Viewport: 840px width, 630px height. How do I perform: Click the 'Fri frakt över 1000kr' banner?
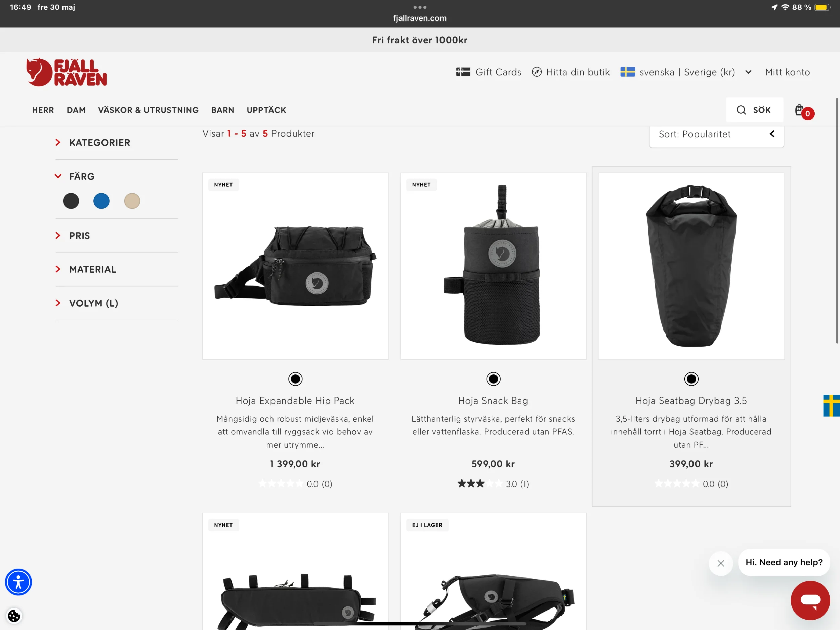(420, 40)
